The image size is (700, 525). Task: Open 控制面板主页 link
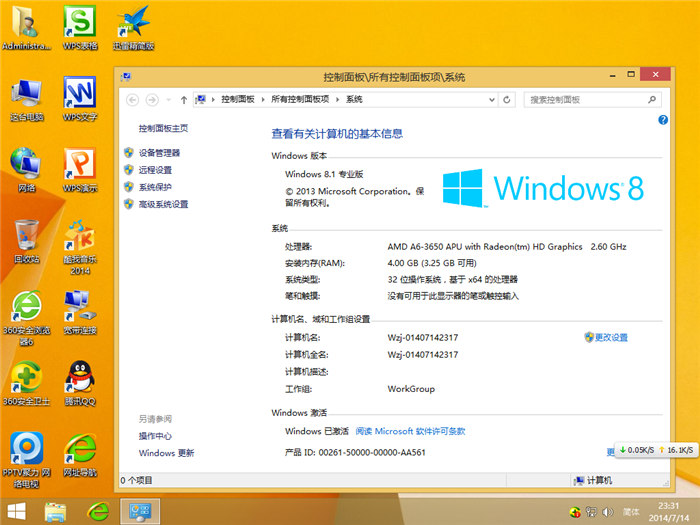tap(163, 129)
